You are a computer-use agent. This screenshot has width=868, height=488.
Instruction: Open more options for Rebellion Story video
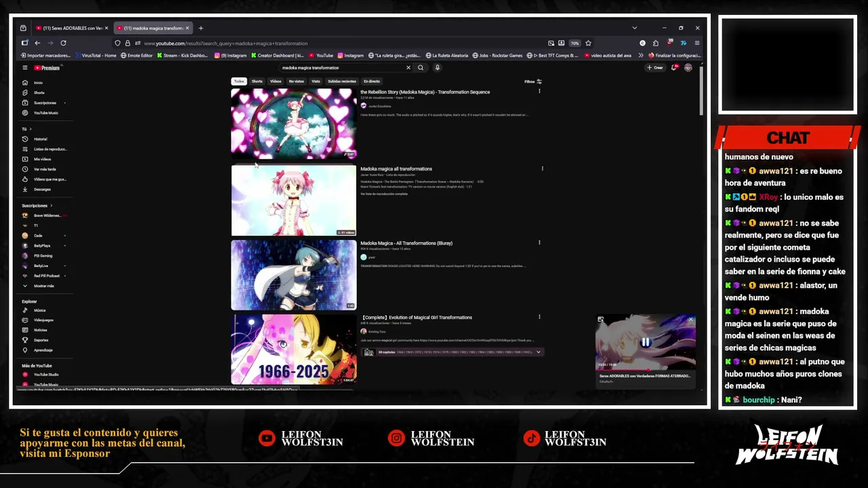point(539,91)
